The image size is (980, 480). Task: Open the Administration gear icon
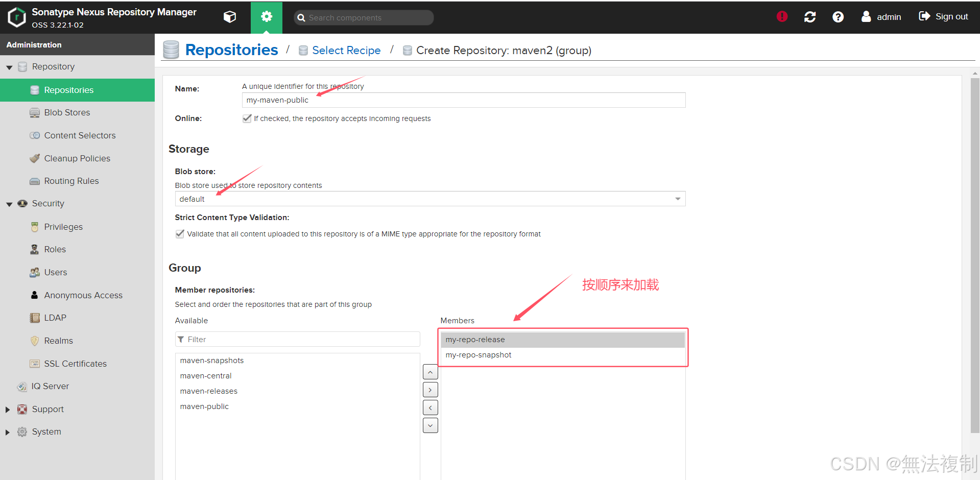(267, 17)
